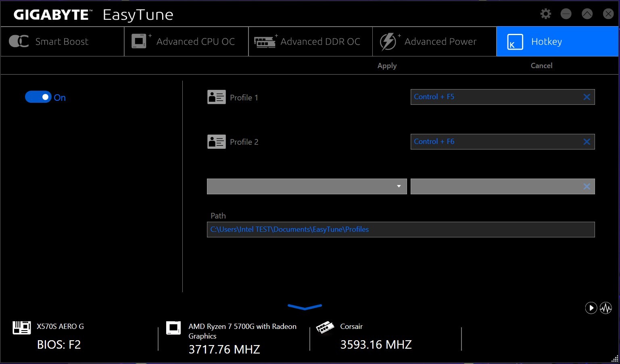Image resolution: width=620 pixels, height=364 pixels.
Task: Open the settings gear in the title bar
Action: (545, 14)
